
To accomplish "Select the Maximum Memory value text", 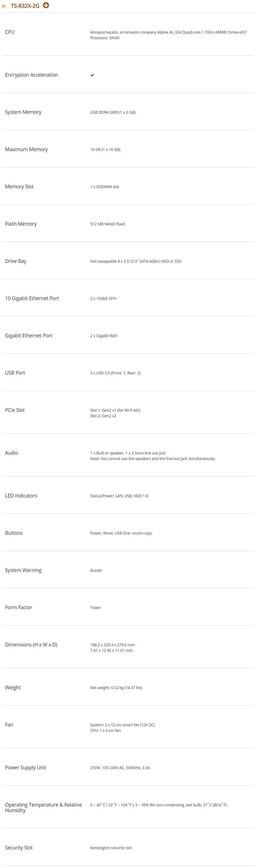I will click(105, 150).
